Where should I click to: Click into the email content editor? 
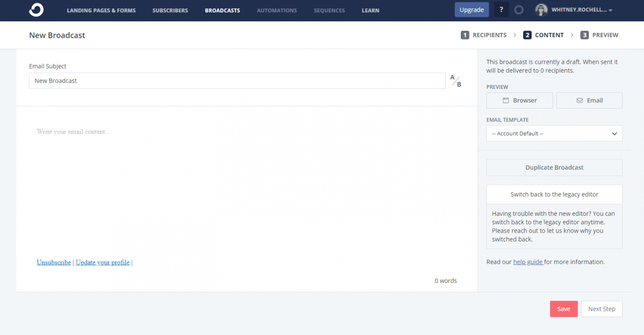coord(246,186)
